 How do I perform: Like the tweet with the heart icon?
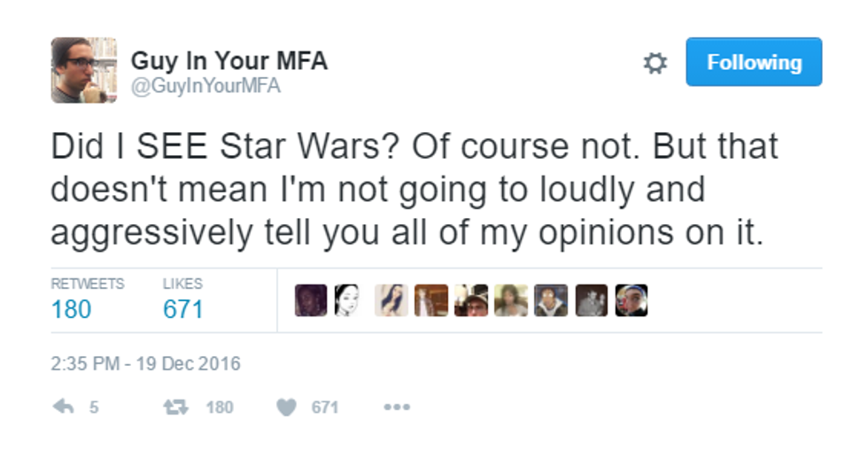285,407
